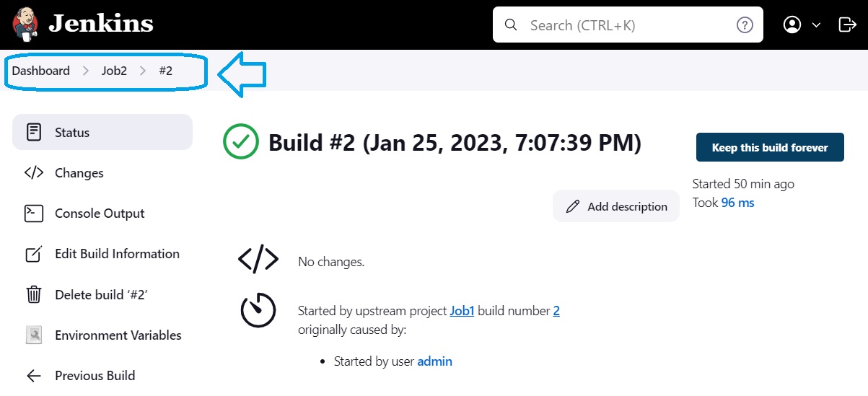The image size is (868, 396).
Task: Open the upstream Job1 project link
Action: pyautogui.click(x=462, y=311)
